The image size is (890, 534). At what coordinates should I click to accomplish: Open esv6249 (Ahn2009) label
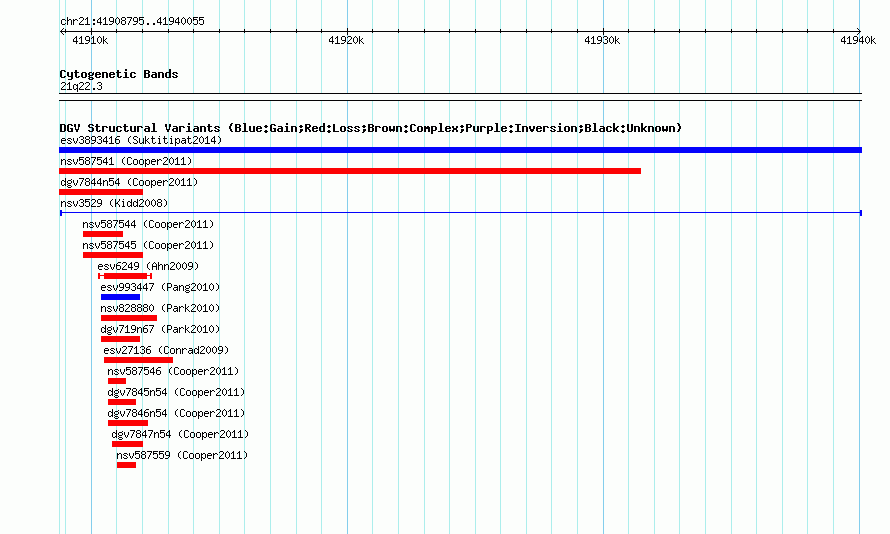pyautogui.click(x=148, y=266)
